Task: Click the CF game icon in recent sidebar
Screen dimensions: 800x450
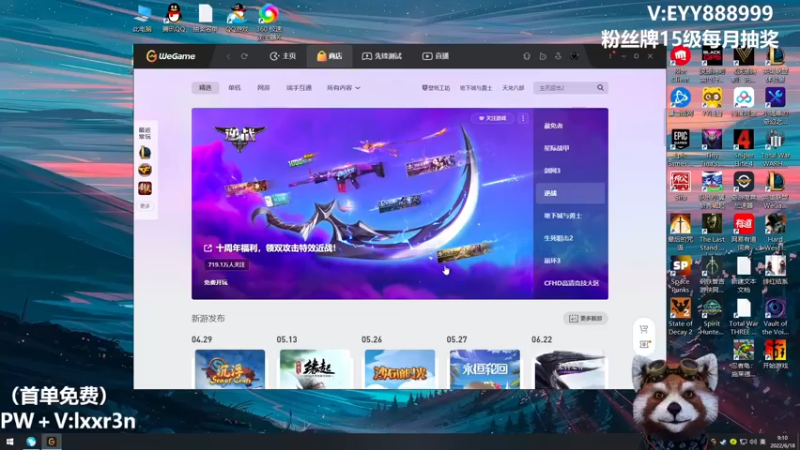Action: click(145, 170)
